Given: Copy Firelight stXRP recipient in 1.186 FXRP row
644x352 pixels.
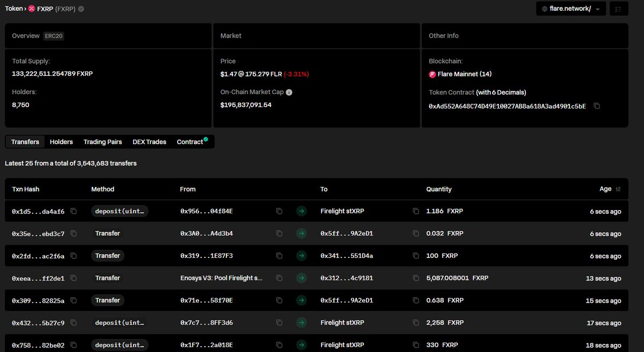Looking at the screenshot, I should (x=416, y=211).
